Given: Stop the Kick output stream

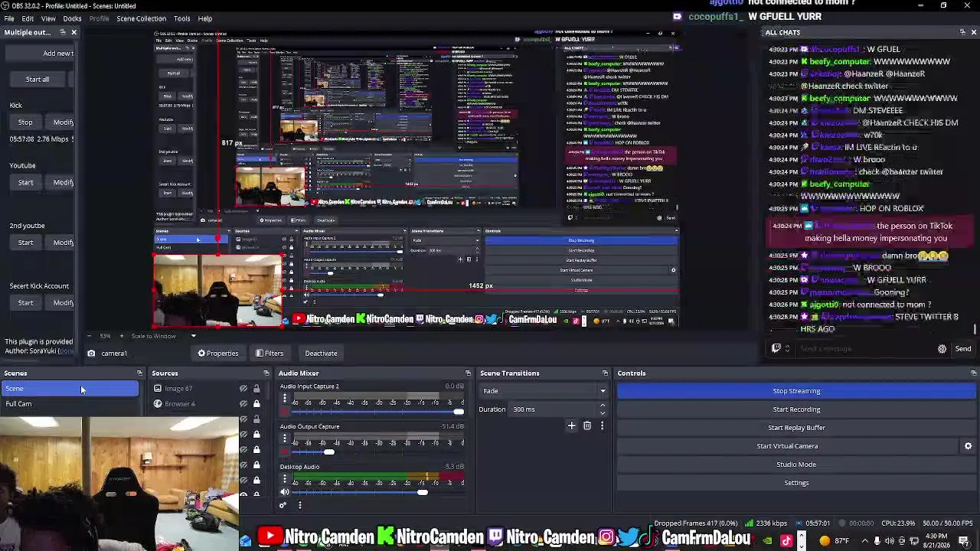Looking at the screenshot, I should point(25,122).
